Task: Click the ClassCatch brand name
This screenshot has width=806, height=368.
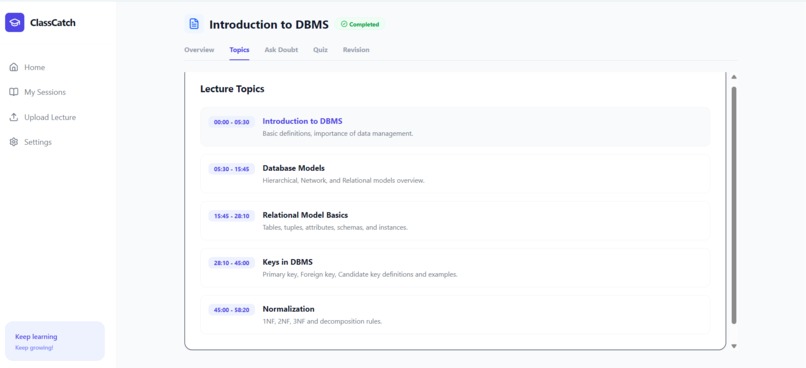Action: pos(52,23)
